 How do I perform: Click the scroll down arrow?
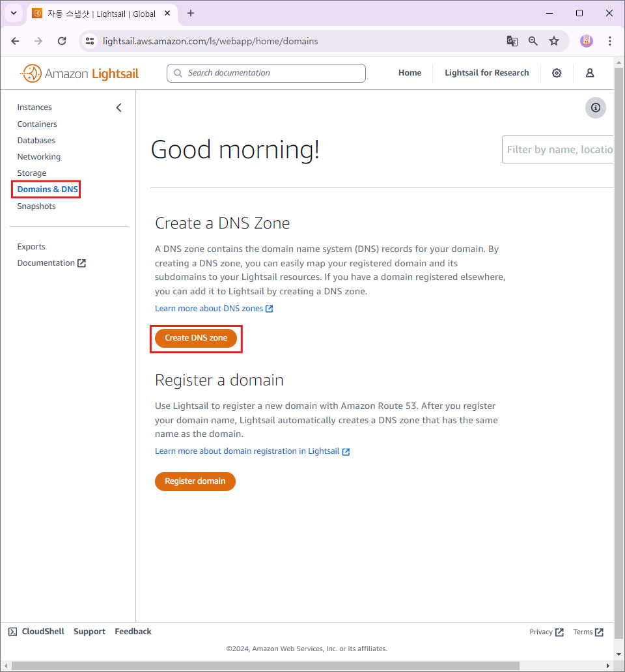pos(618,654)
